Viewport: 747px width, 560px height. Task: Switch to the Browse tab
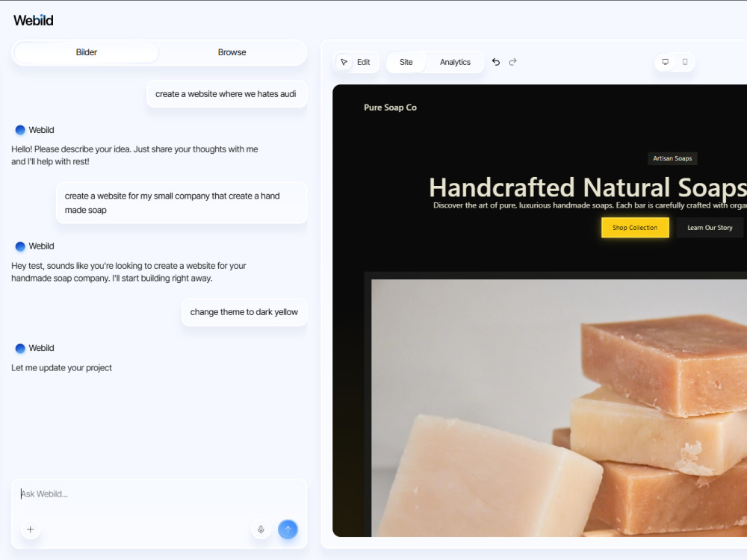click(x=232, y=52)
